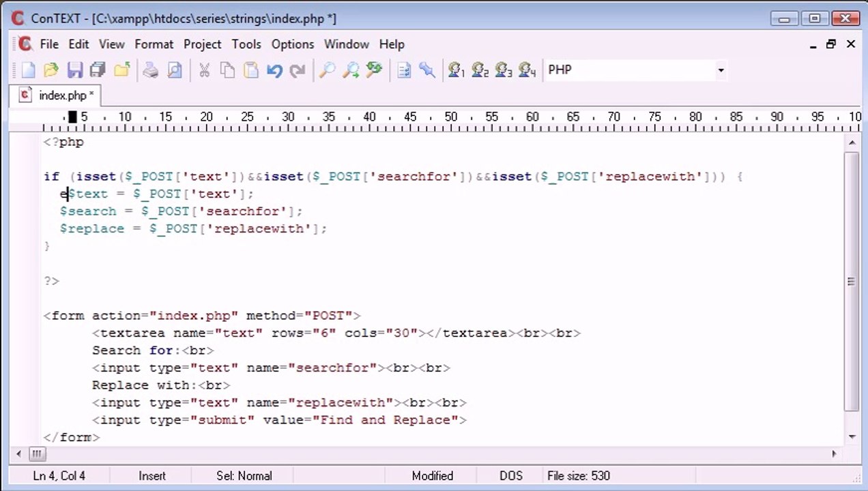Paste from clipboard toolbar icon
The width and height of the screenshot is (868, 491).
pyautogui.click(x=250, y=70)
